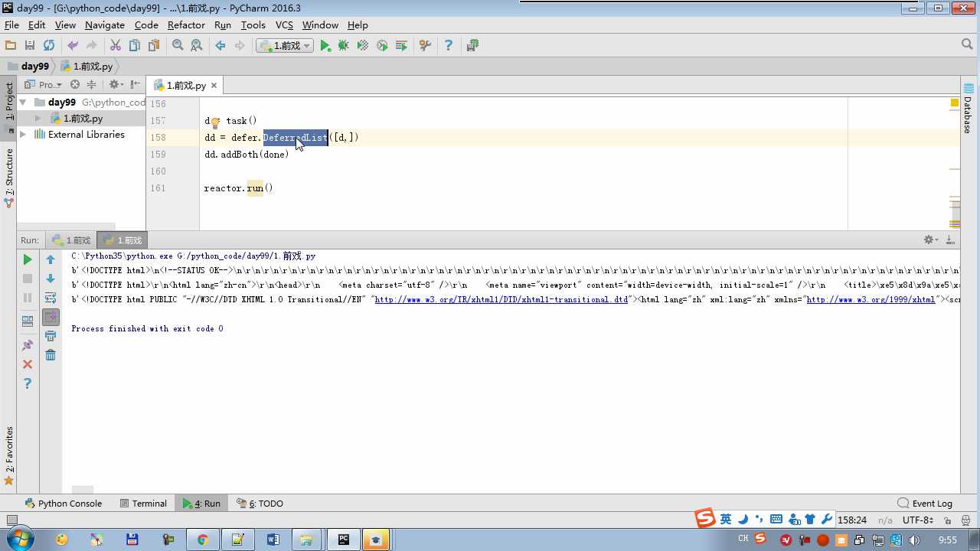
Task: Switch to the first 1.前戏 Run tab
Action: 71,240
